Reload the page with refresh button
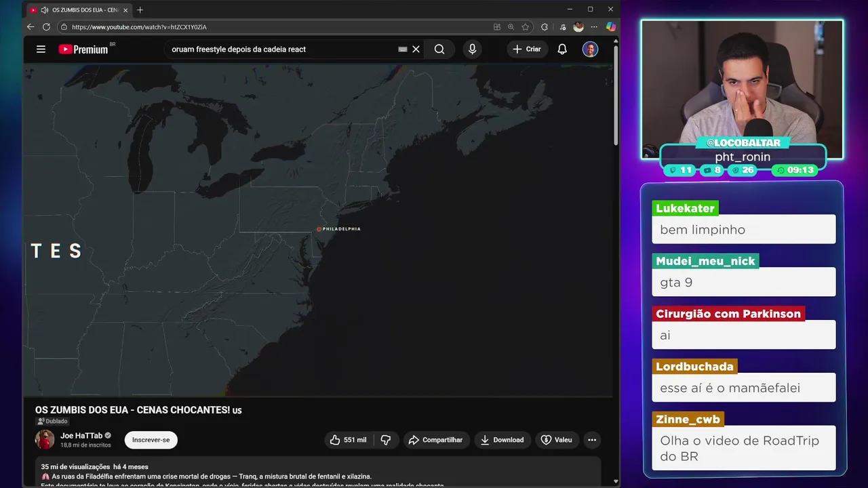Viewport: 868px width, 488px height. [x=46, y=27]
